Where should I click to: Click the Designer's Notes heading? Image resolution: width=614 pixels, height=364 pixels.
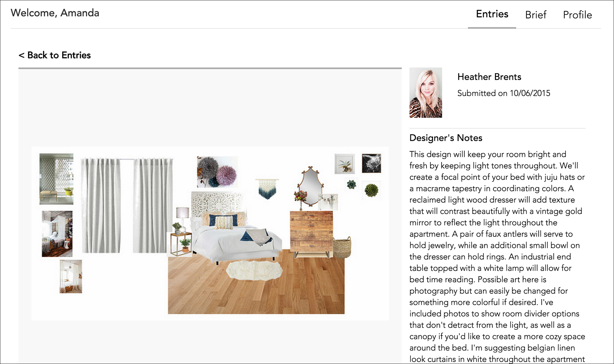446,138
